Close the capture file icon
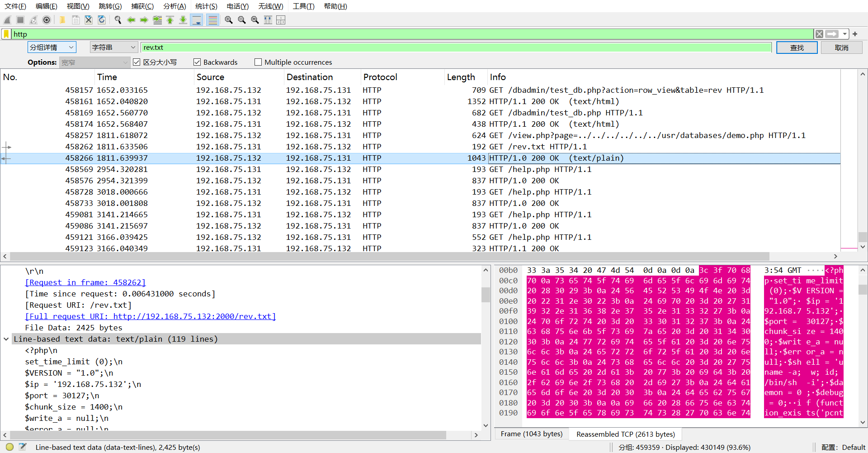Screen dimensions: 868x453 pyautogui.click(x=89, y=20)
